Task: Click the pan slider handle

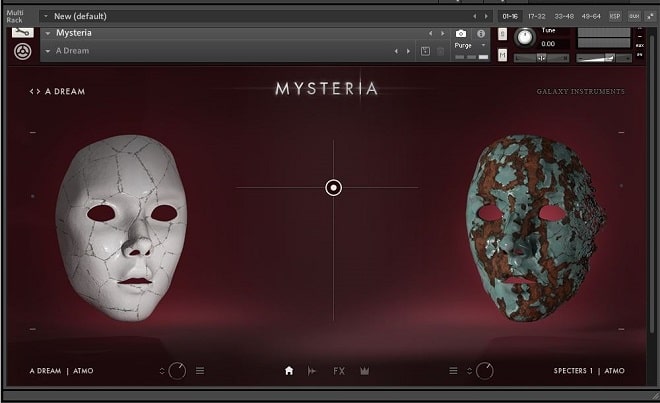Action: click(x=541, y=58)
